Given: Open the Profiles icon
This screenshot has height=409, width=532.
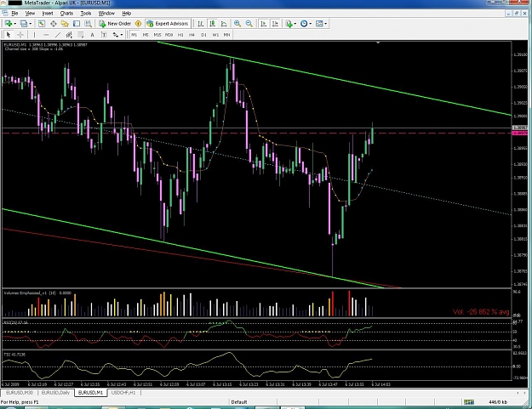Looking at the screenshot, I should (24, 24).
